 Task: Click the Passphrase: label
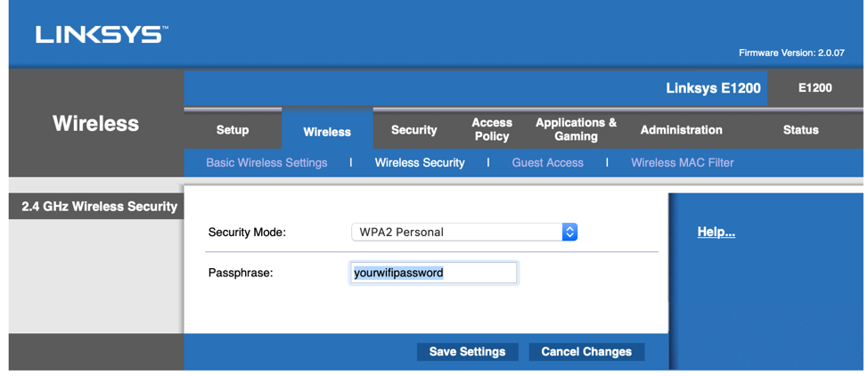click(x=241, y=273)
